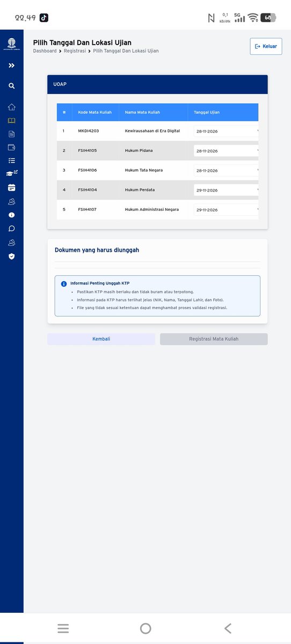Viewport: 291px width, 644px height.
Task: Open the calendar sidebar icon
Action: coord(12,188)
